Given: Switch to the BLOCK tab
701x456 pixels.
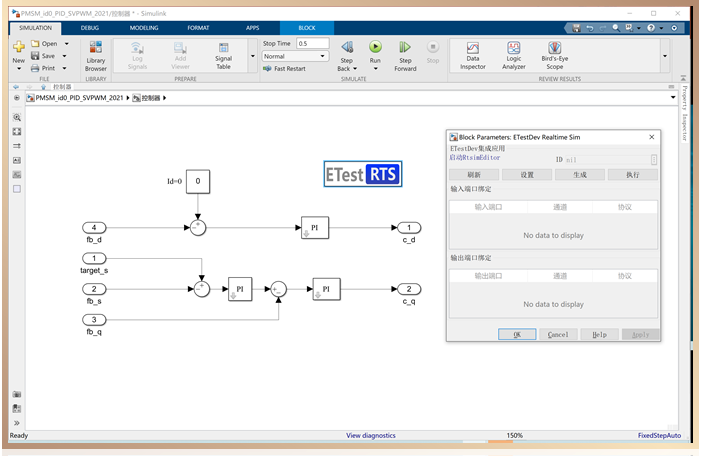Looking at the screenshot, I should click(x=307, y=28).
